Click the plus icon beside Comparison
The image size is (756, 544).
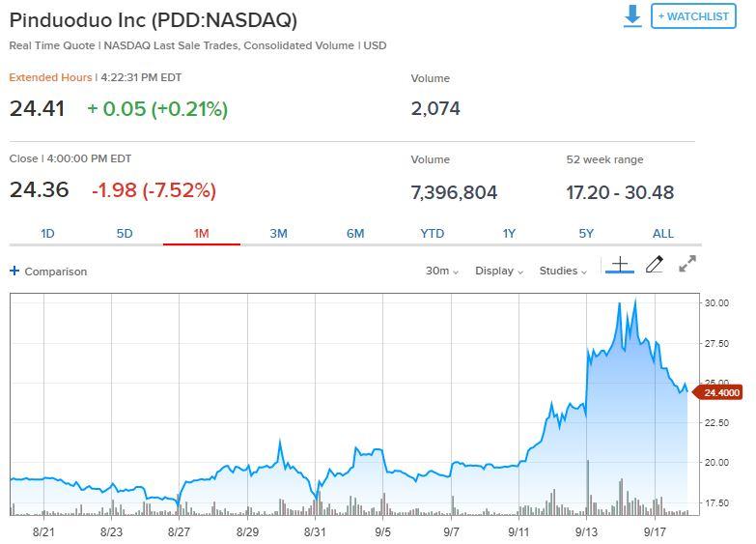(14, 271)
